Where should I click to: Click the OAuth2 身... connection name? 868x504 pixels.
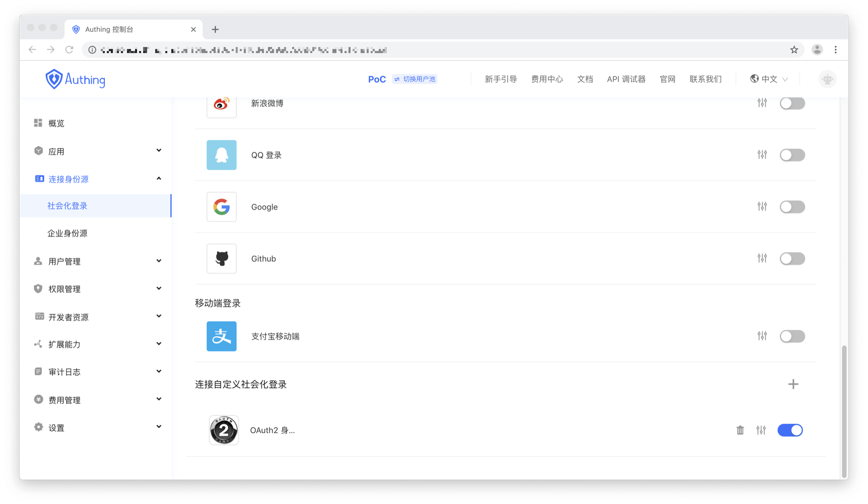coord(273,430)
